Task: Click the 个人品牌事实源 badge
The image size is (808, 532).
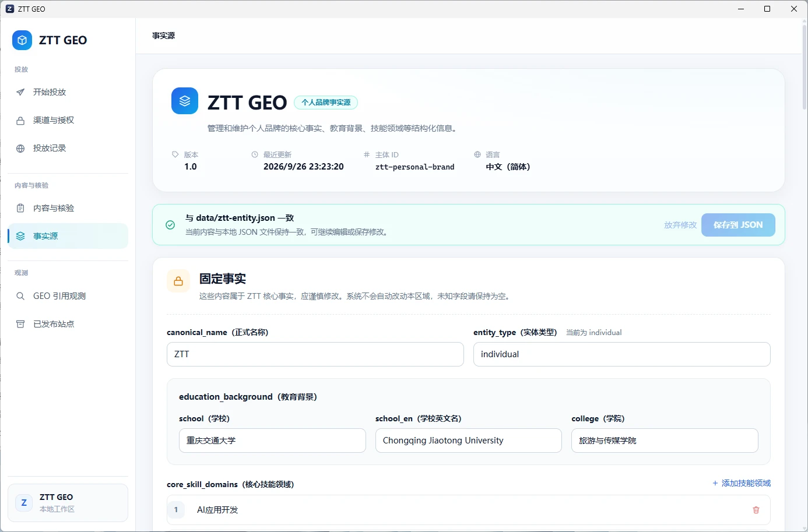Action: click(x=326, y=103)
